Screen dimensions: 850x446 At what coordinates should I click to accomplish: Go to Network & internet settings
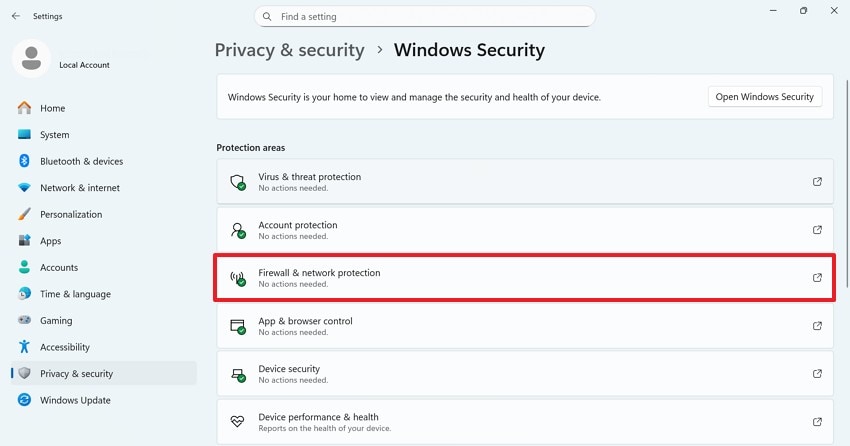pyautogui.click(x=79, y=188)
